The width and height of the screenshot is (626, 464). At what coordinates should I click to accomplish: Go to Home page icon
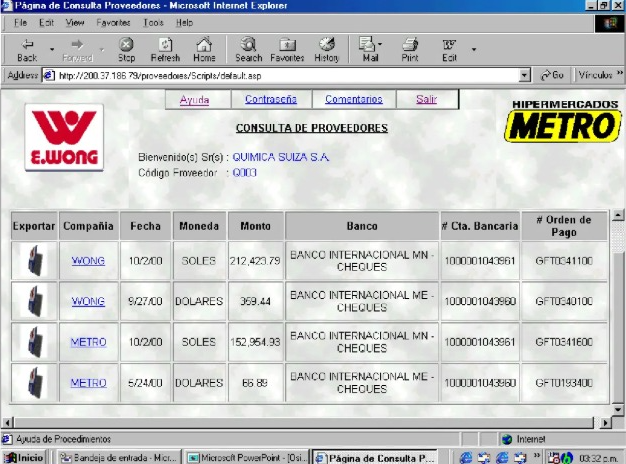point(204,50)
